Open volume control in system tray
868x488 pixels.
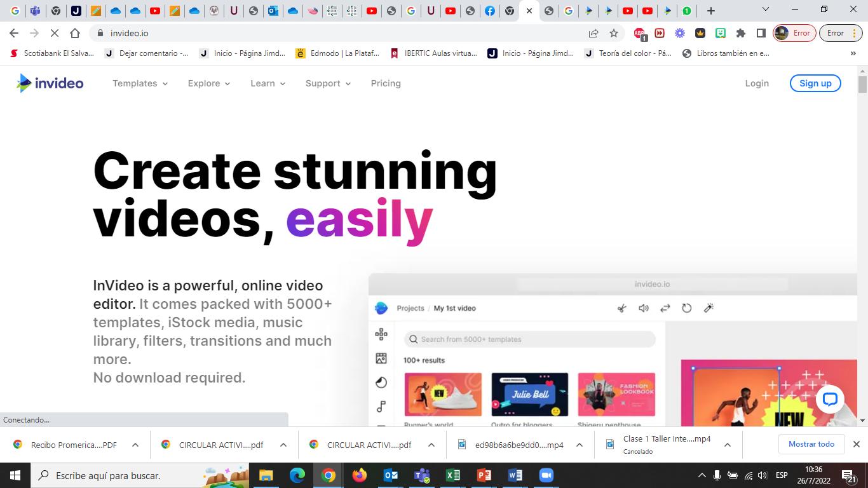pos(763,475)
